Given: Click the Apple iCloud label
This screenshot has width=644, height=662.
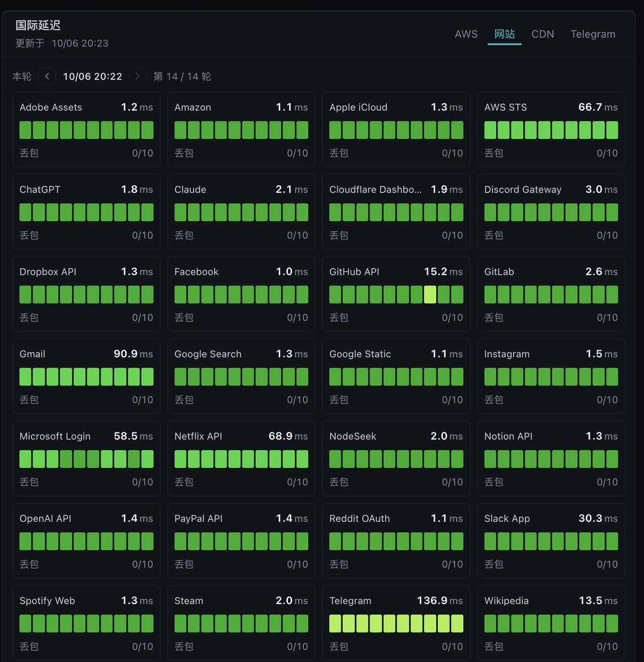Looking at the screenshot, I should (358, 108).
